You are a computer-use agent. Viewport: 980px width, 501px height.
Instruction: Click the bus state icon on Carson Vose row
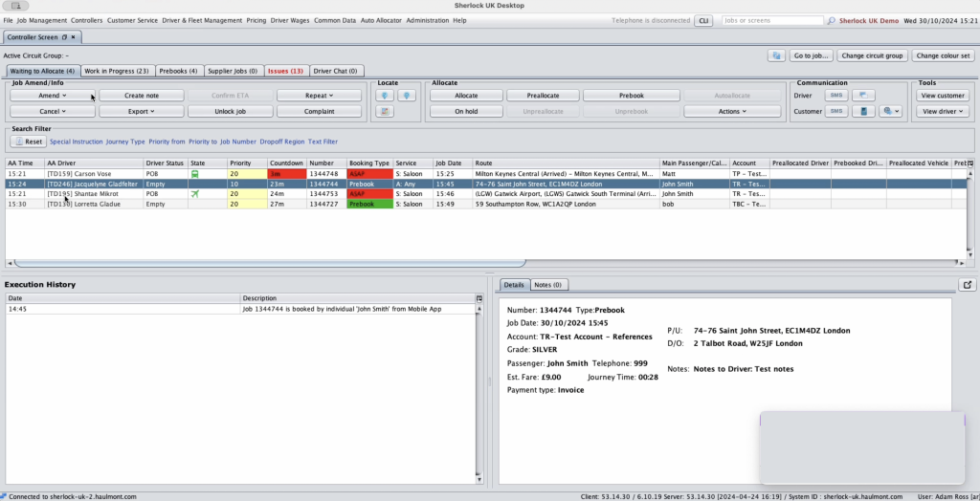point(195,174)
